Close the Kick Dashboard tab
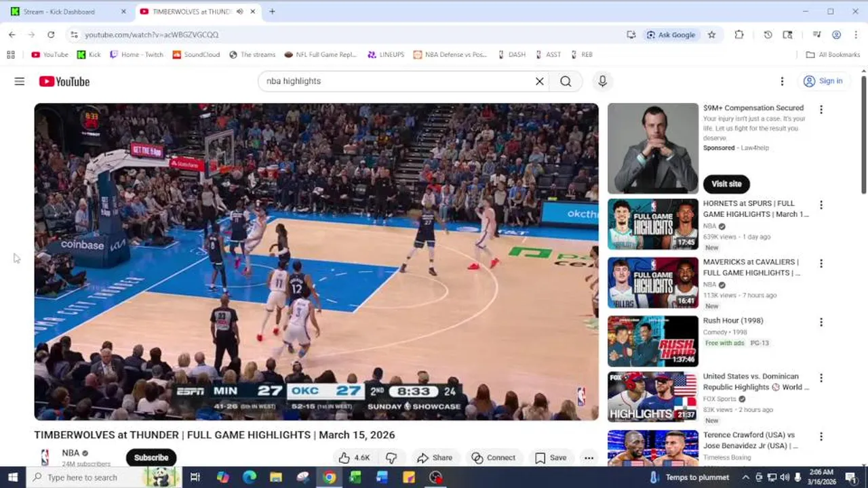This screenshot has height=488, width=868. point(123,12)
